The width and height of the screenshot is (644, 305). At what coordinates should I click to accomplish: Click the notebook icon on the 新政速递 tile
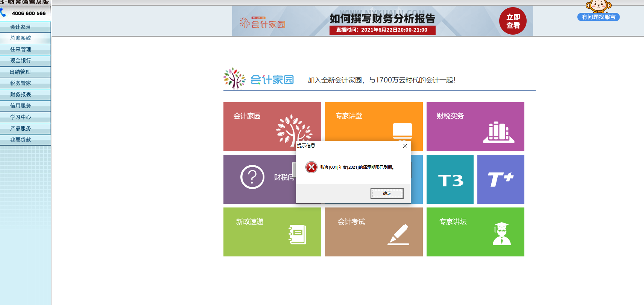click(x=297, y=234)
